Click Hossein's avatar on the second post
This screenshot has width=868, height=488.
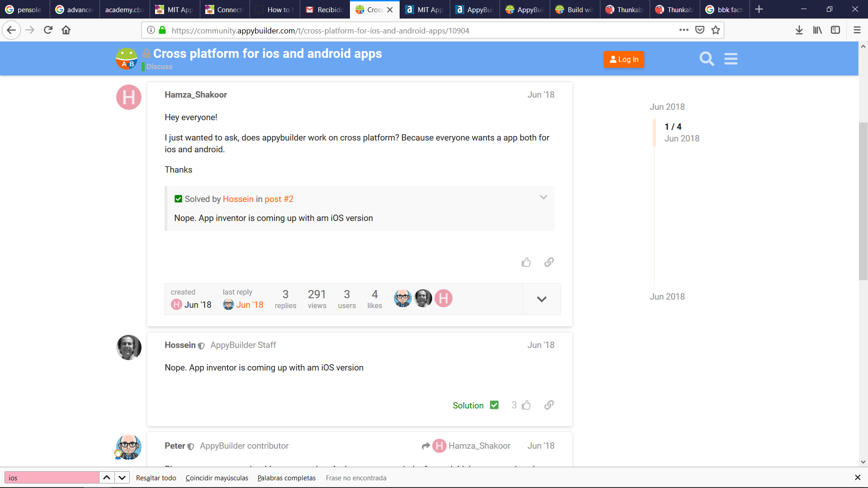tap(128, 347)
